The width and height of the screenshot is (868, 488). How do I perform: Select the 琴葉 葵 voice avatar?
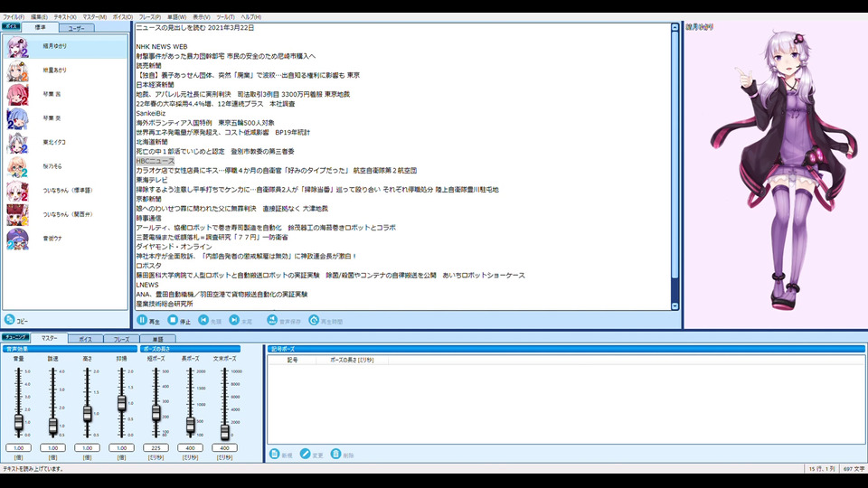[x=17, y=118]
